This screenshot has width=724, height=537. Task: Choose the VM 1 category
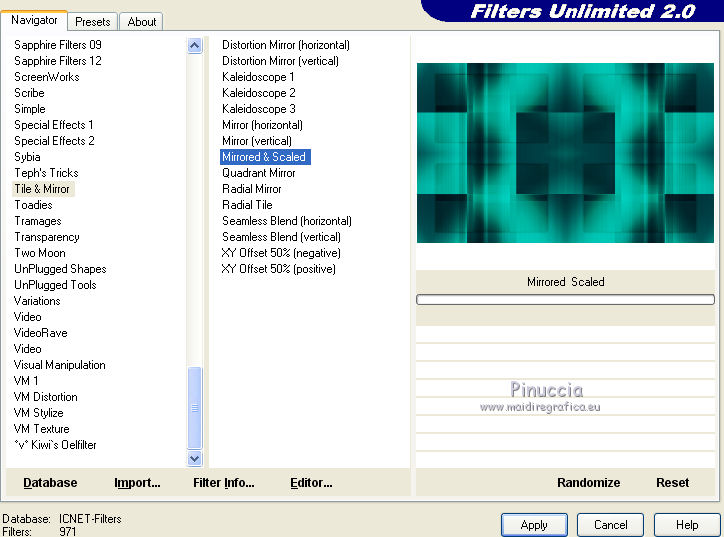point(26,381)
